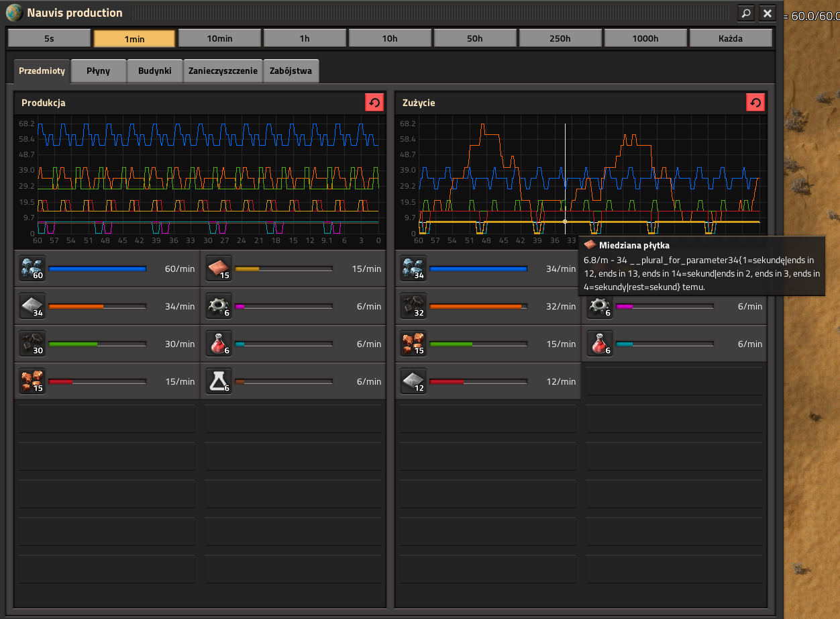Open the Płyny tab
This screenshot has width=840, height=619.
point(98,70)
